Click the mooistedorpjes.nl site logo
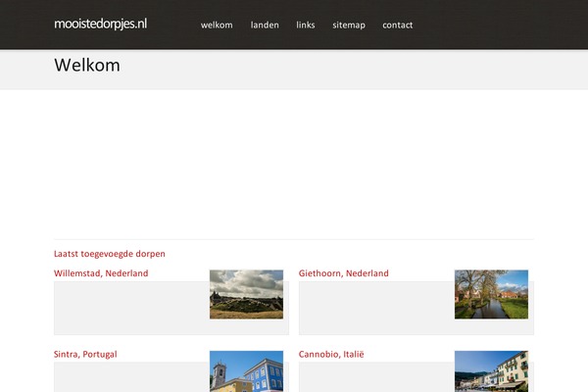The width and height of the screenshot is (588, 392). pyautogui.click(x=101, y=24)
